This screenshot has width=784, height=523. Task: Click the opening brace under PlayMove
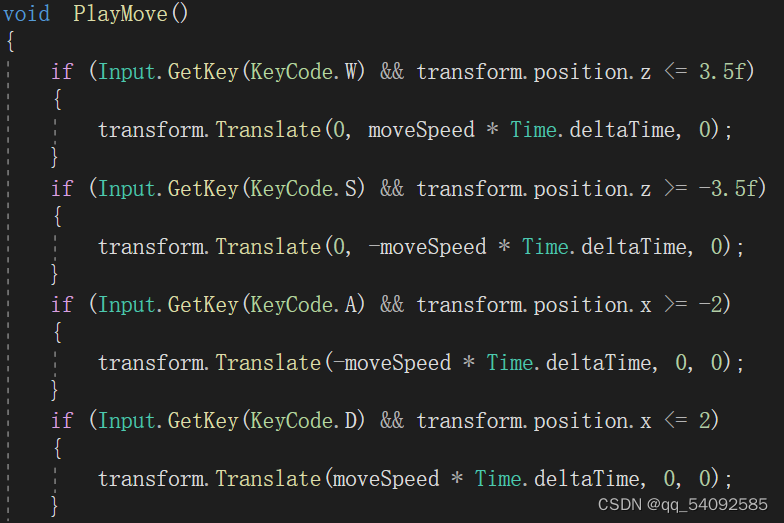(10, 42)
